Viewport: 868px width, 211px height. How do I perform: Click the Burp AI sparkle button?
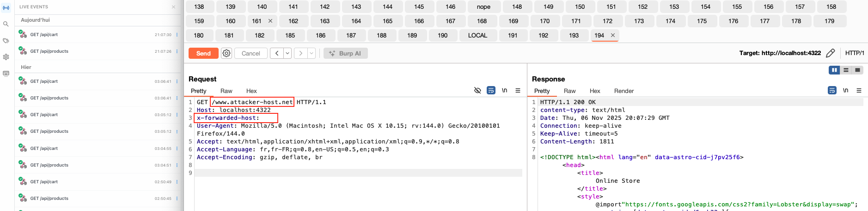point(345,53)
